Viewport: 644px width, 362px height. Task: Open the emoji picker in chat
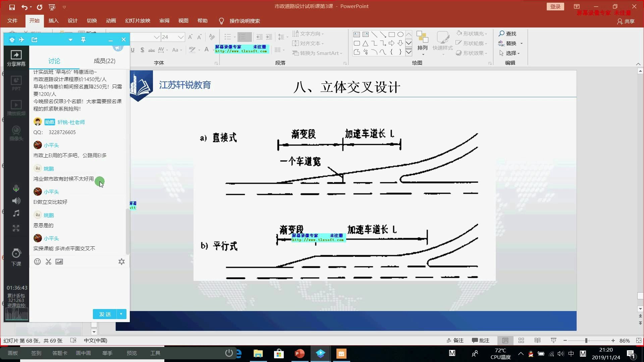pos(37,262)
